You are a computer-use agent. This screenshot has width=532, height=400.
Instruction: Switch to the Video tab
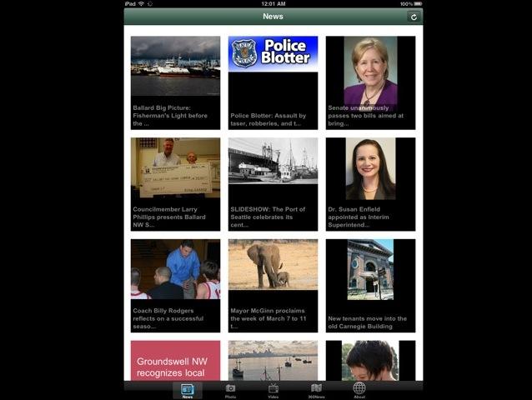coord(274,391)
